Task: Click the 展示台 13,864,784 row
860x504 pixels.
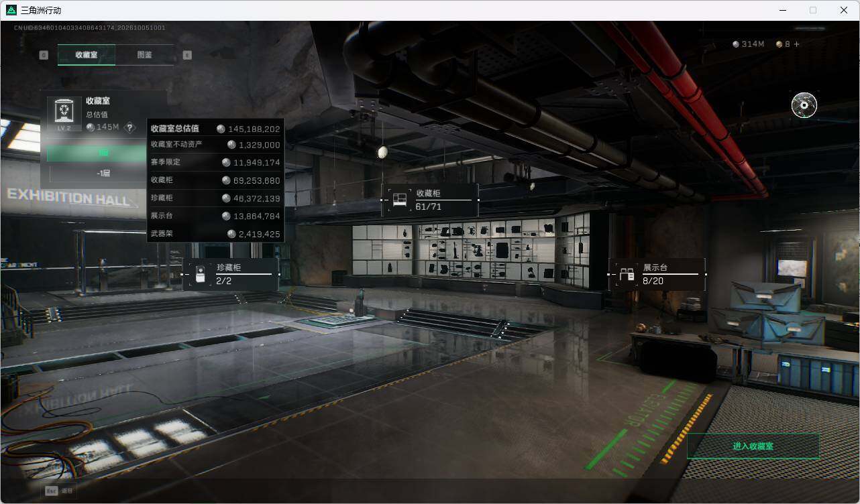Action: 215,216
